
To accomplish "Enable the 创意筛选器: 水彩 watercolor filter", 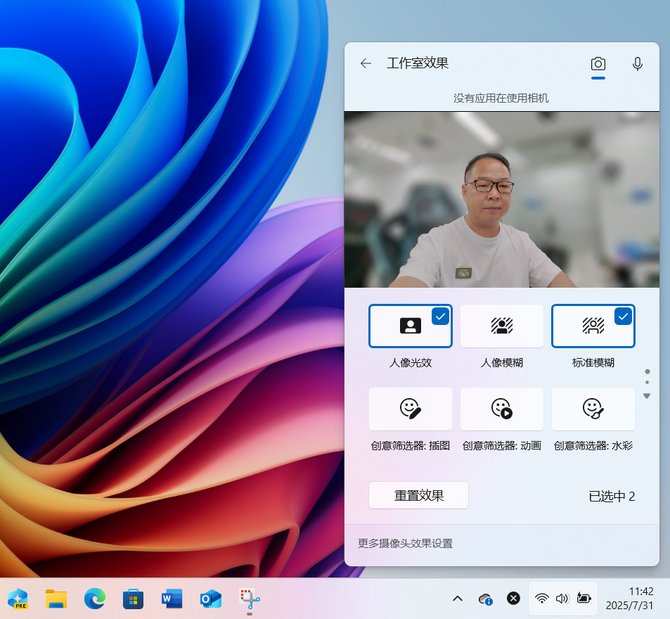I will tap(593, 409).
